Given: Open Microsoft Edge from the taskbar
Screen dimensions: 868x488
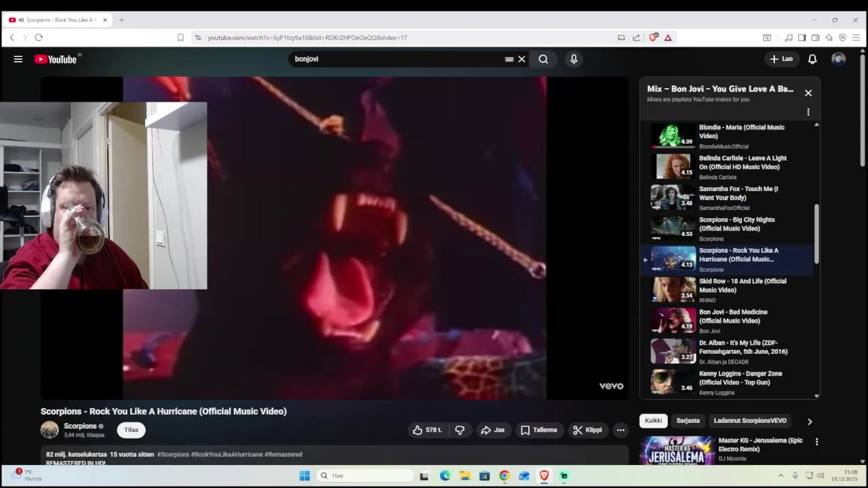Looking at the screenshot, I should [x=445, y=476].
